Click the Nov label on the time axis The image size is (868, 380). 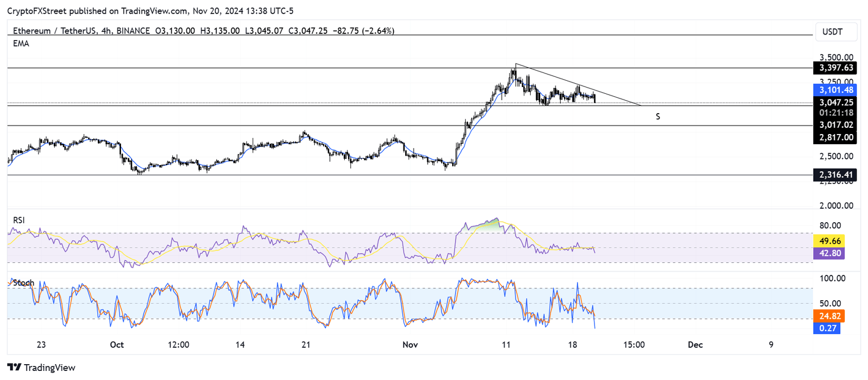[x=410, y=344]
